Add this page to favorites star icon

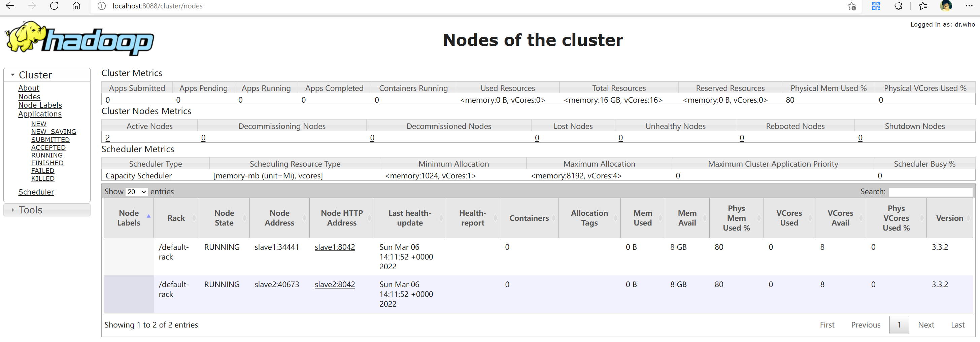click(852, 6)
